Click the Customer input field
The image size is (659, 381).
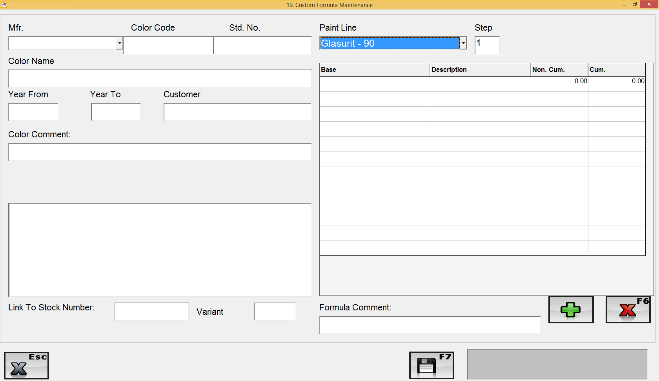pos(237,112)
